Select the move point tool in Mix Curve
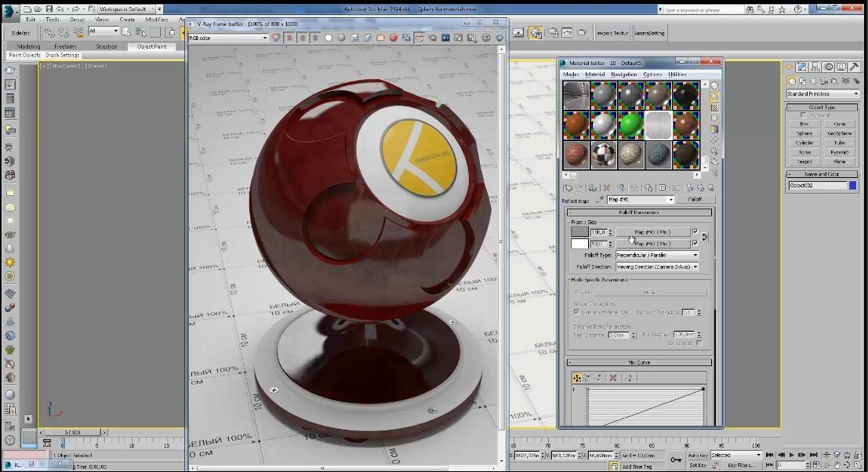 coord(577,378)
